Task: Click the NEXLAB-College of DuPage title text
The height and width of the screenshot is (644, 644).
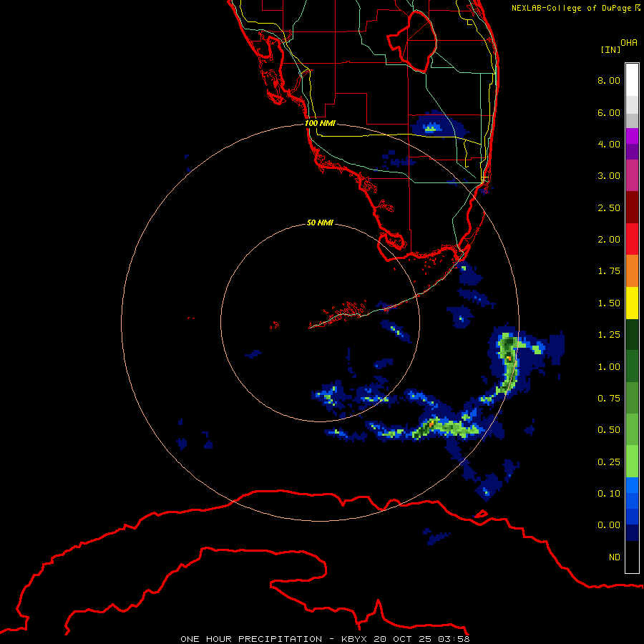Action: 575,8
